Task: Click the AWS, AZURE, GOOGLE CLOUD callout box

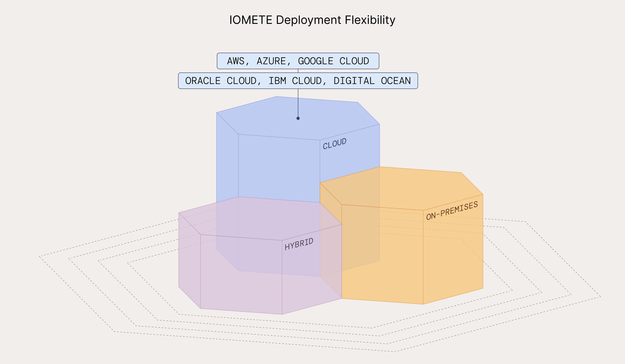Action: (x=298, y=61)
